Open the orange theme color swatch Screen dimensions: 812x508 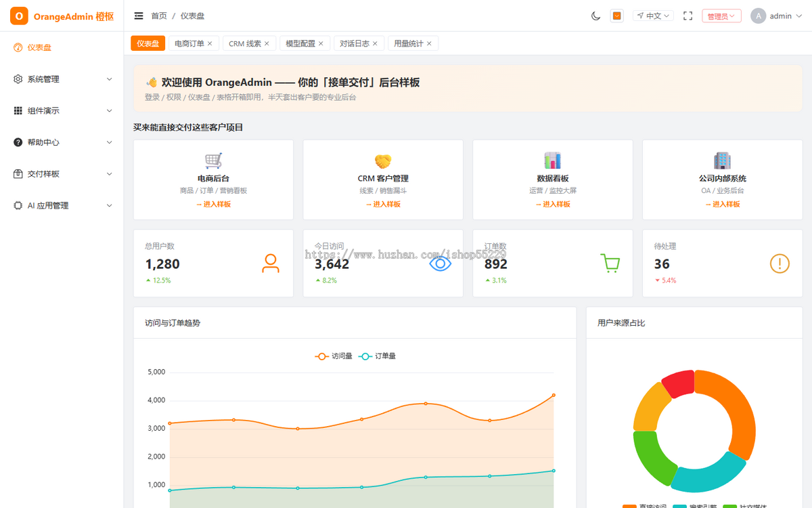point(616,16)
